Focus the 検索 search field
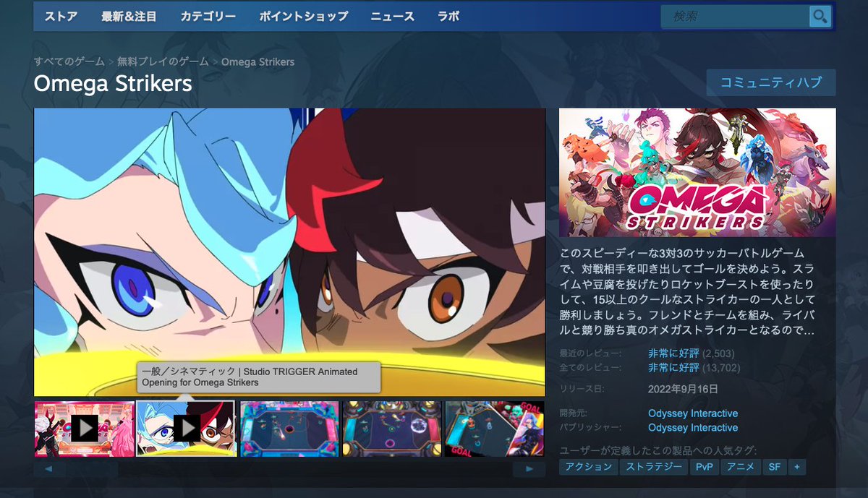The height and width of the screenshot is (498, 868). point(735,16)
